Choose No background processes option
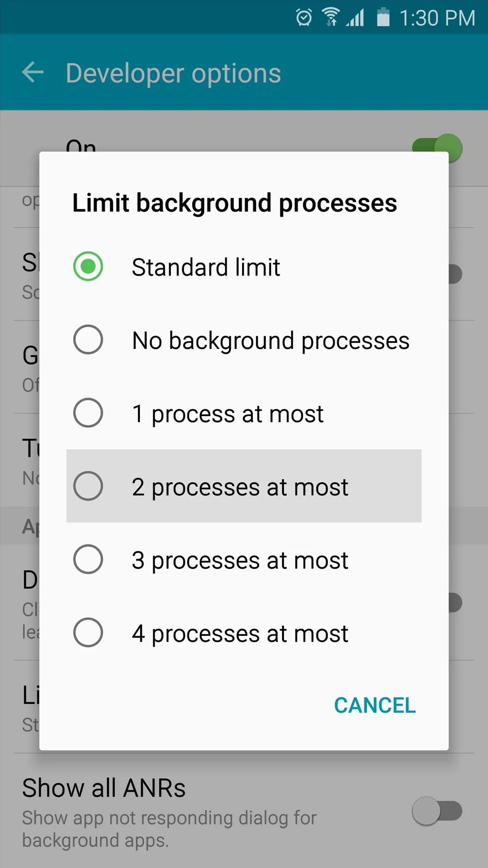Screen dimensions: 488x868 tap(88, 339)
